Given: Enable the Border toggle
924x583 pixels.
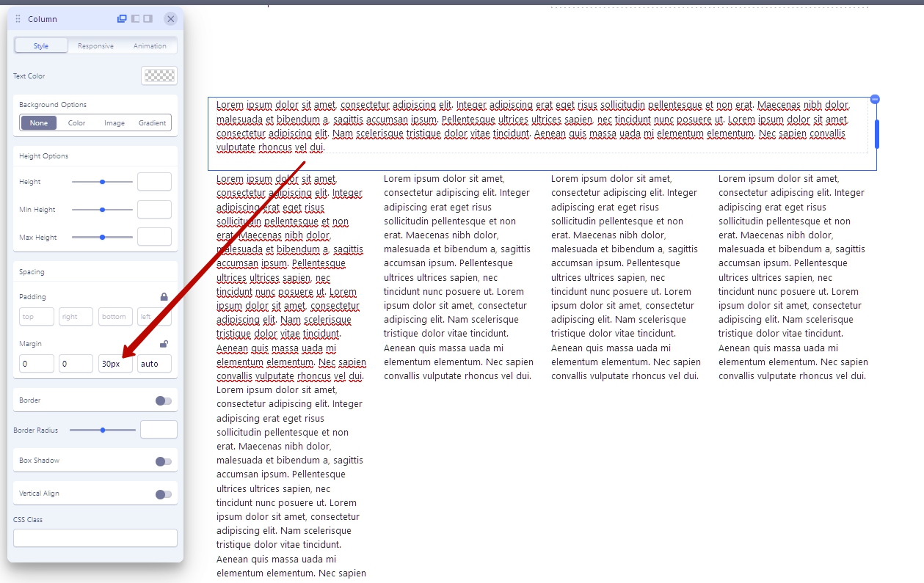Looking at the screenshot, I should [x=163, y=400].
